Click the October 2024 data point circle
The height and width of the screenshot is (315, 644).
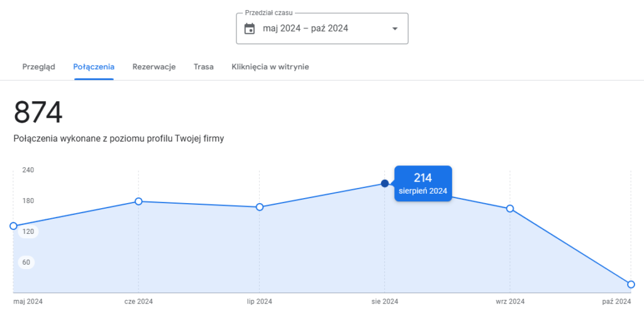tap(631, 284)
